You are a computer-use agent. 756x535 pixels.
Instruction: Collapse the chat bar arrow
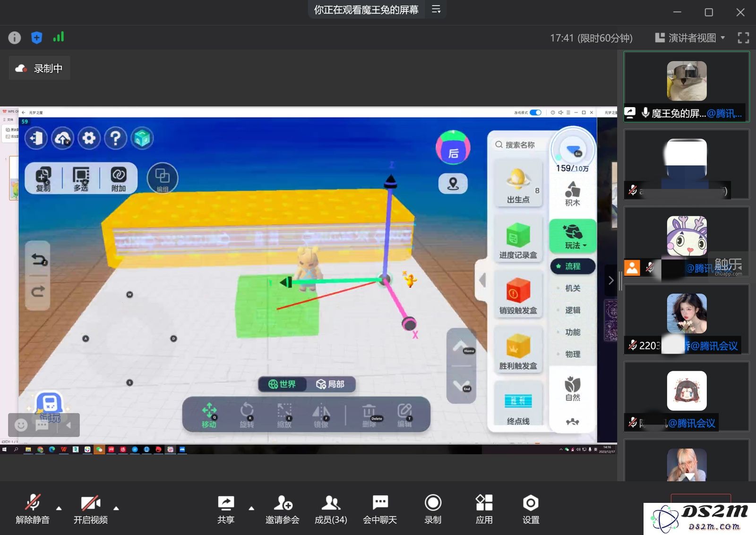pyautogui.click(x=69, y=425)
